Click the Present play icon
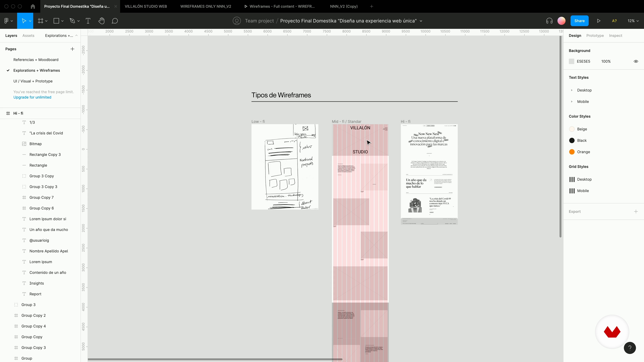 click(x=599, y=21)
